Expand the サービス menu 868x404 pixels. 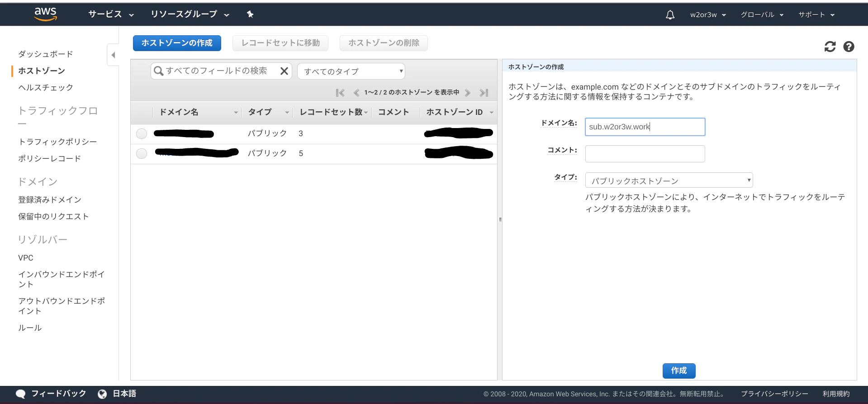tap(111, 14)
